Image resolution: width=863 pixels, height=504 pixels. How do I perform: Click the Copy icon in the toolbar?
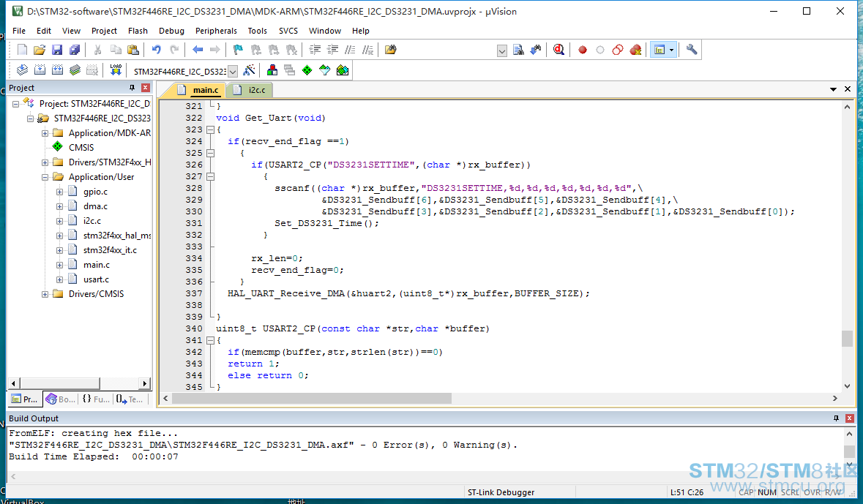pos(115,50)
